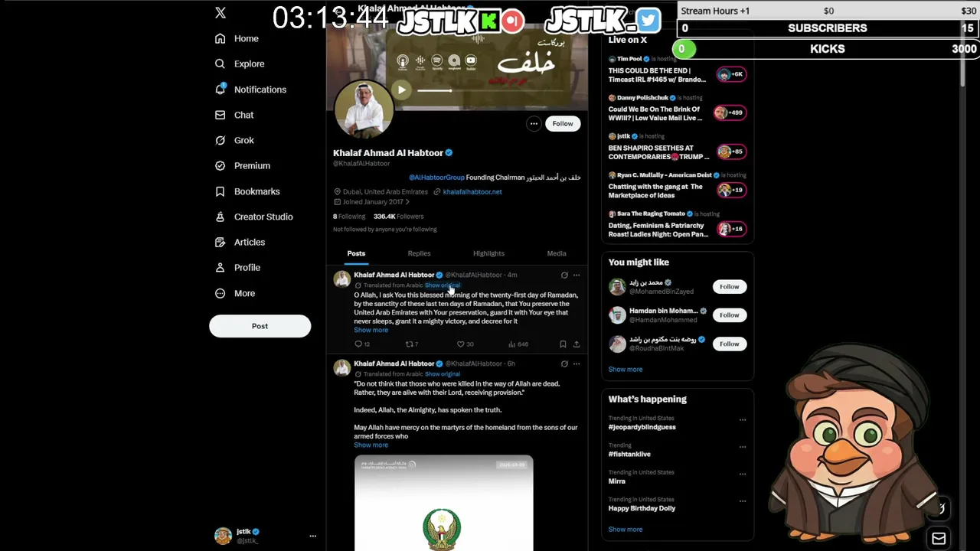
Task: Show original Arabic for the 4m post
Action: point(443,285)
